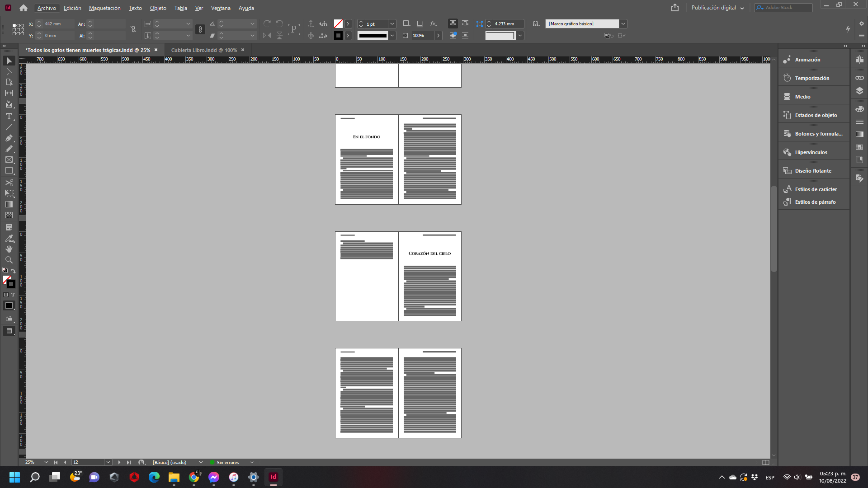The image size is (868, 488).
Task: Open the zoom level 25% dropdown
Action: [x=46, y=462]
